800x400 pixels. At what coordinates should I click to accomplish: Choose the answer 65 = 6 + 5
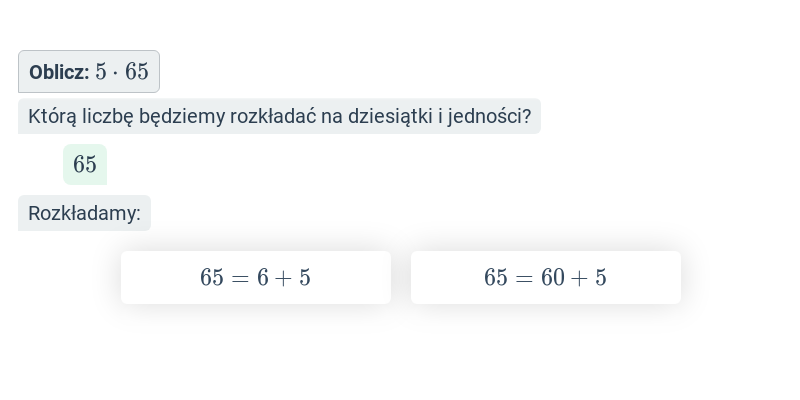pos(256,278)
